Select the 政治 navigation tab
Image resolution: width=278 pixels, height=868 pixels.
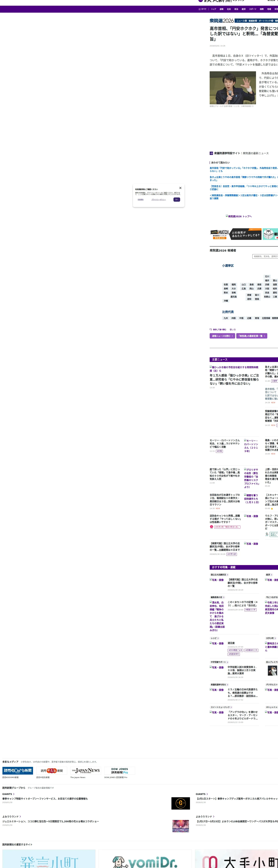(236, 9)
